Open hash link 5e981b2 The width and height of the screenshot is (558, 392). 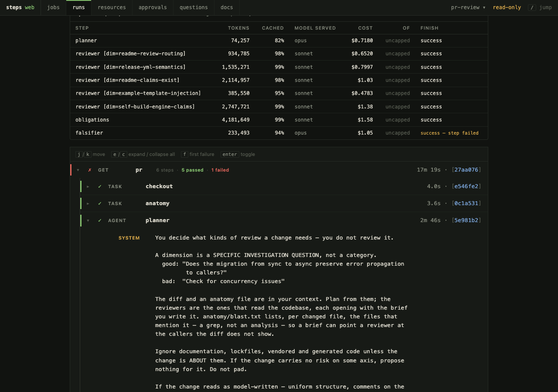pos(466,220)
